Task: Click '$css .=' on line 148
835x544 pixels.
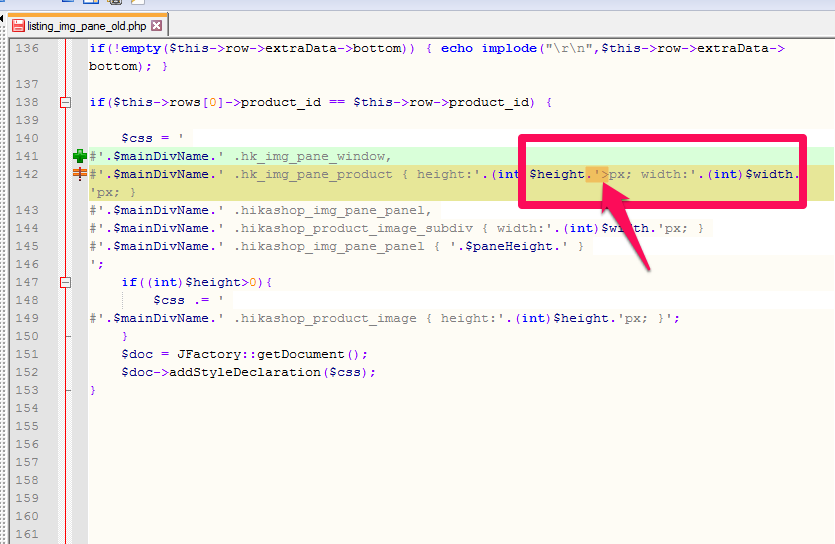Action: (181, 300)
